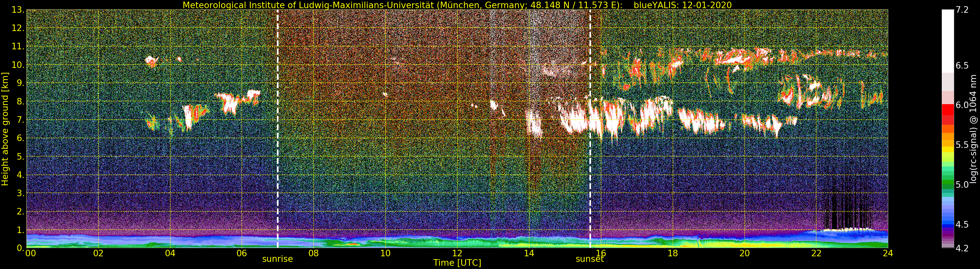Click the 'sunrise' label below the time axis

click(x=278, y=259)
